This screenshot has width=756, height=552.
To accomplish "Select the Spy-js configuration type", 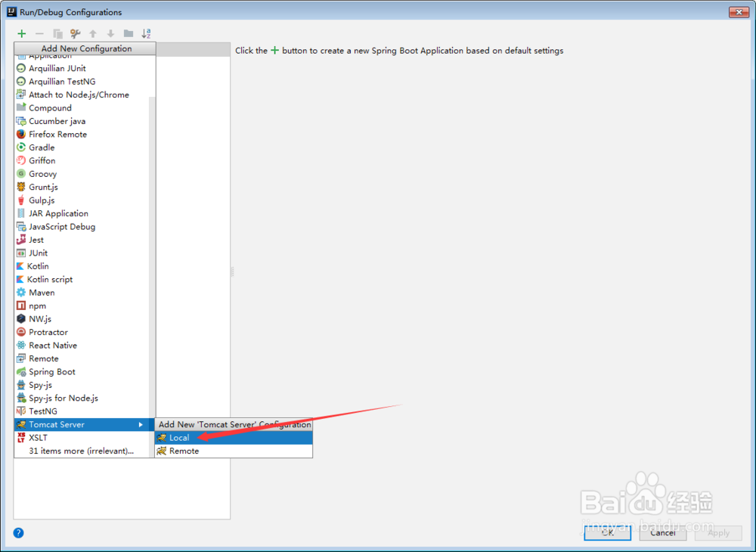I will click(x=82, y=385).
